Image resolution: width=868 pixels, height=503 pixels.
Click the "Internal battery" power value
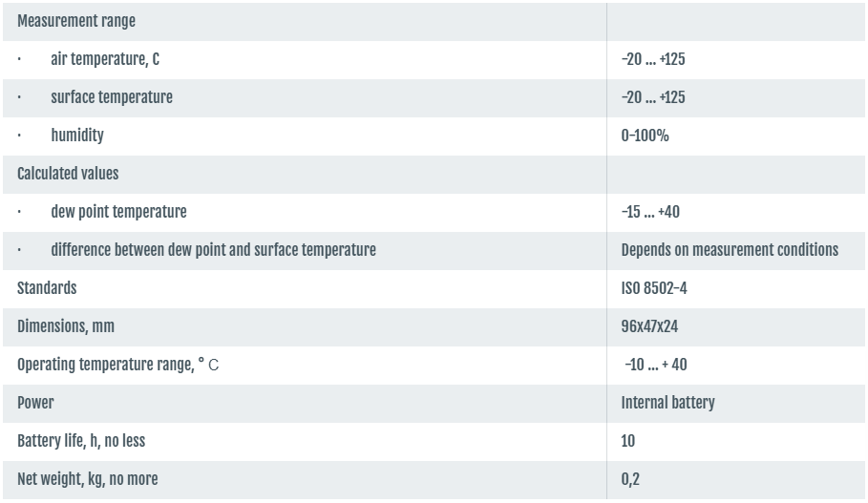click(x=667, y=403)
